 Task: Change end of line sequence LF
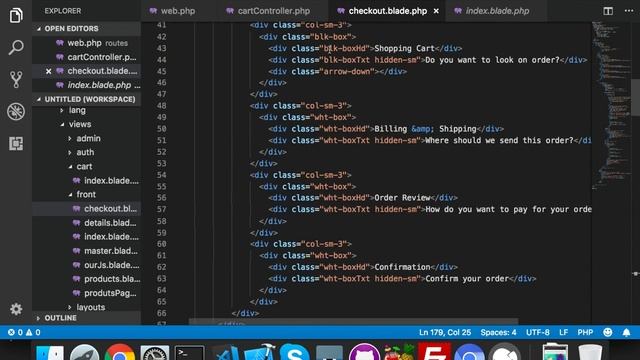pyautogui.click(x=563, y=332)
